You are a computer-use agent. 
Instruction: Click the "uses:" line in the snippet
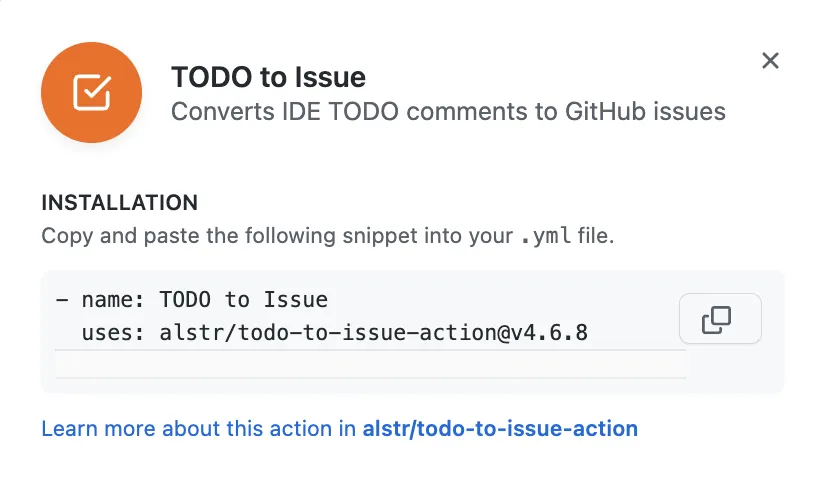click(x=321, y=332)
